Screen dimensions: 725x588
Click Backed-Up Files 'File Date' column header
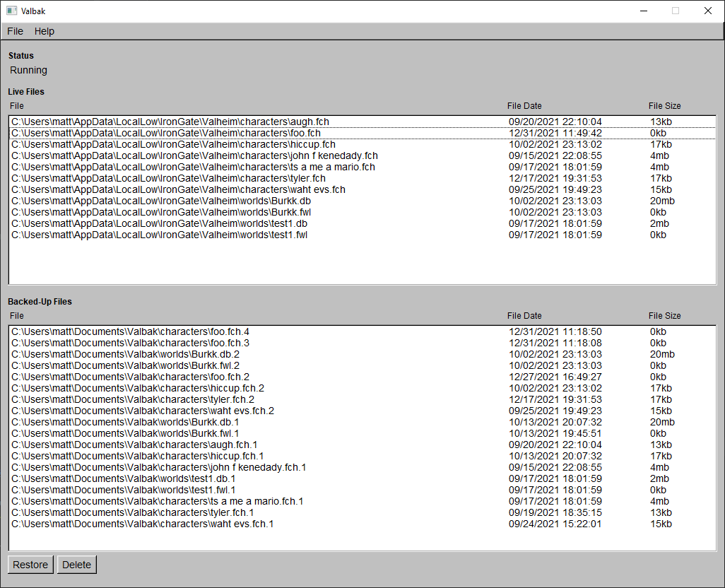pyautogui.click(x=524, y=316)
